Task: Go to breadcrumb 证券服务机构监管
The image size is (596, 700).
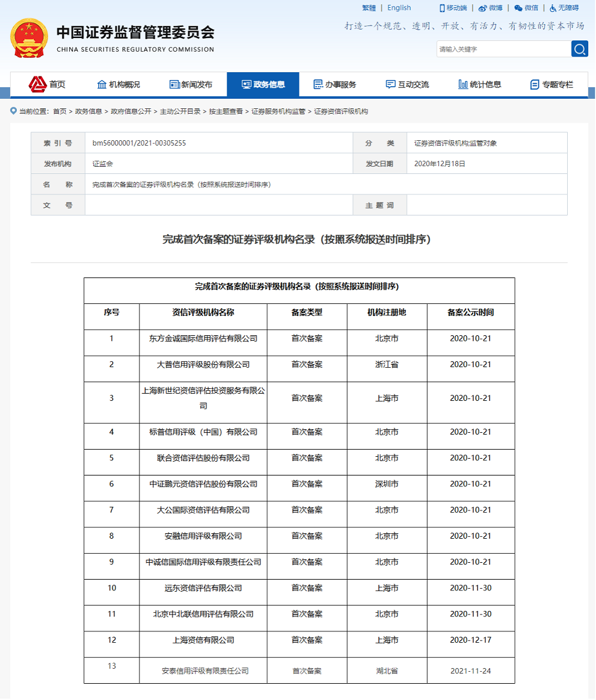Action: tap(278, 111)
